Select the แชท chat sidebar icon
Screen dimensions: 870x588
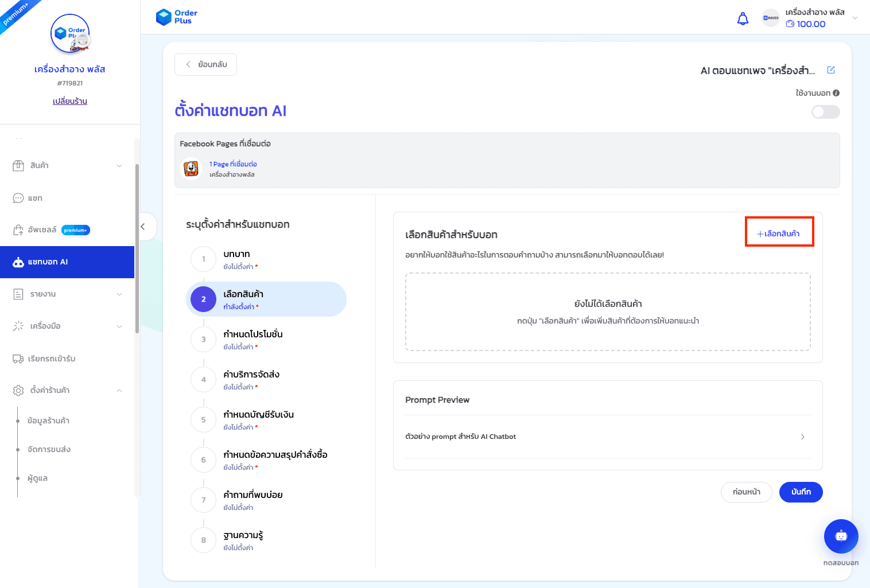(19, 198)
